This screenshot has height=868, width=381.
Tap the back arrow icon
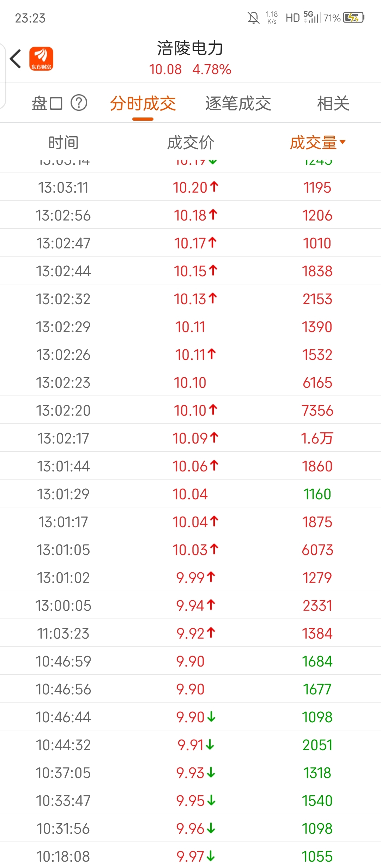(16, 59)
